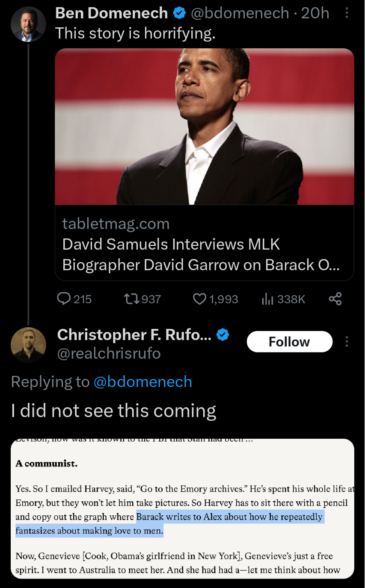Screen dimensions: 365x588
Task: Retweet Ben Domenech's post
Action: [x=131, y=299]
